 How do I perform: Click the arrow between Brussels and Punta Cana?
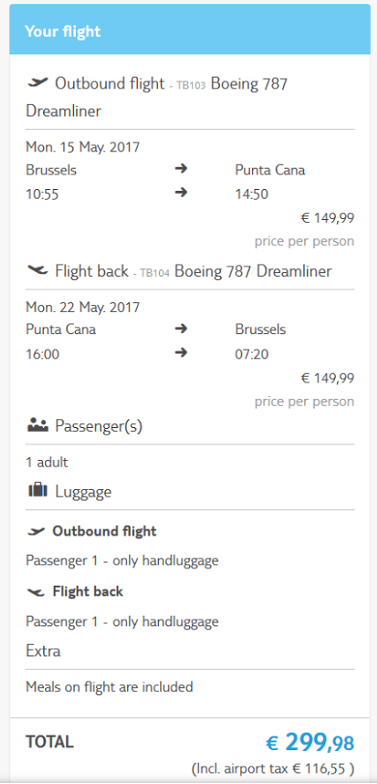(181, 169)
